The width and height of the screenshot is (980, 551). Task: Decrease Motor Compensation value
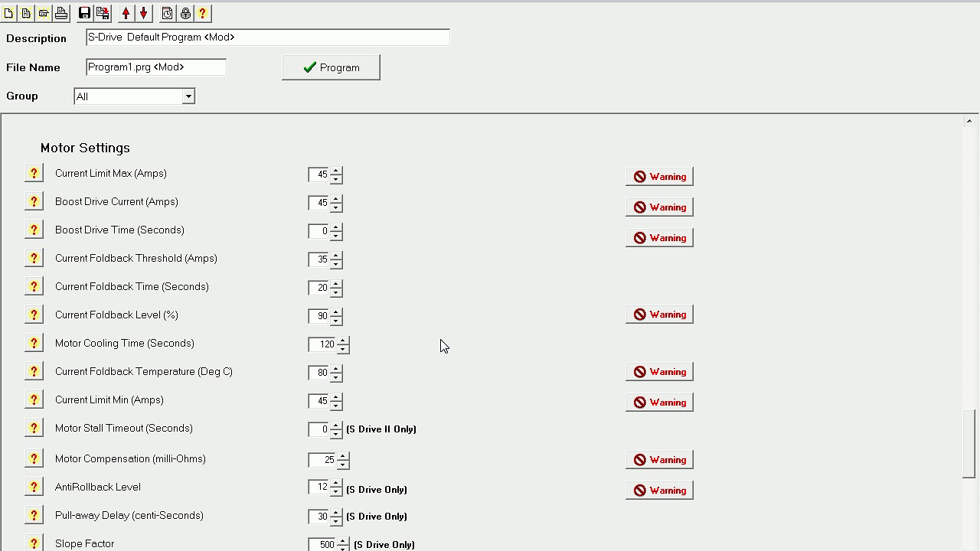click(343, 465)
